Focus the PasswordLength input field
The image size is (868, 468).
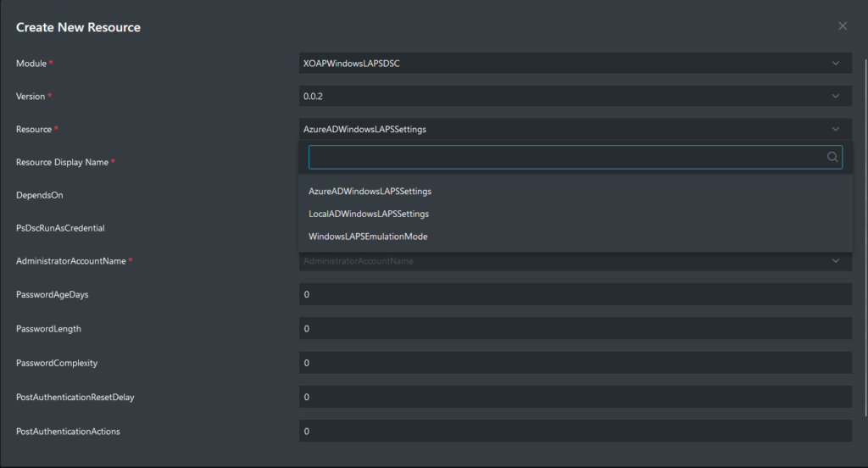point(576,328)
